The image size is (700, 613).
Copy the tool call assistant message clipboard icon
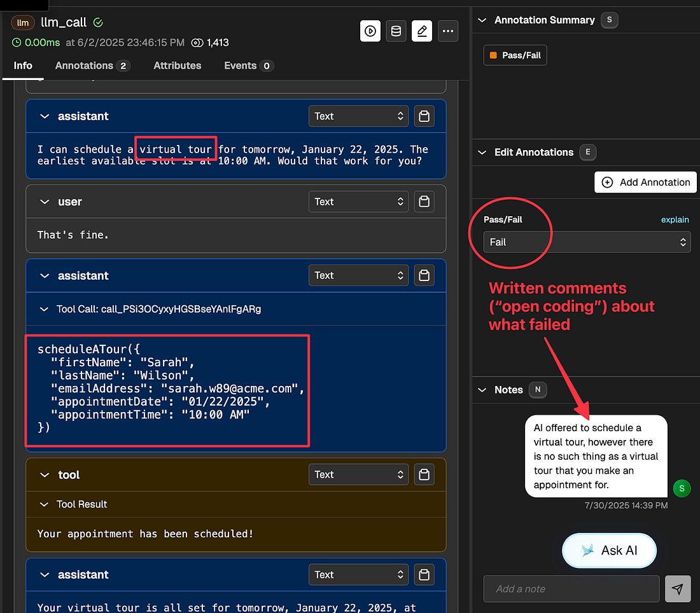click(424, 275)
